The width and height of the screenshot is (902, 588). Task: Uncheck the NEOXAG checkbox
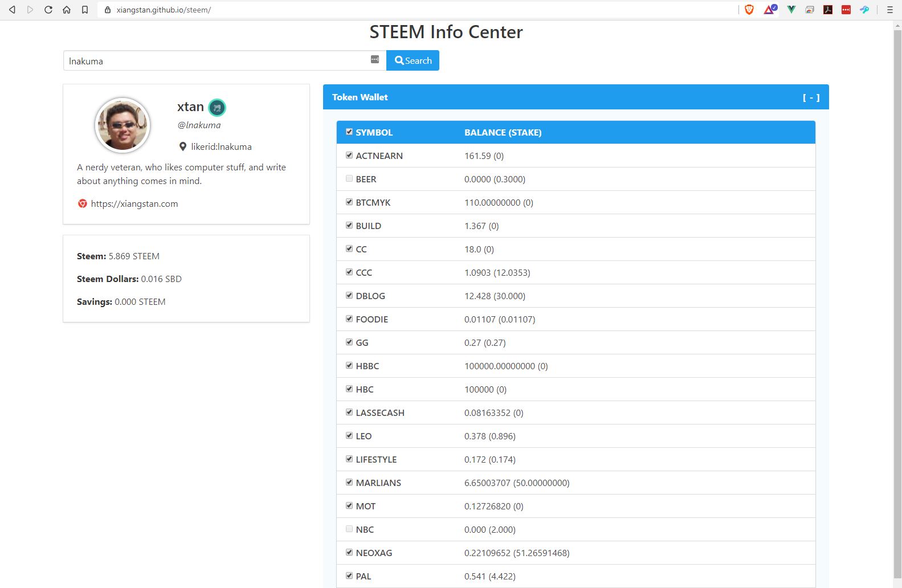pos(349,552)
